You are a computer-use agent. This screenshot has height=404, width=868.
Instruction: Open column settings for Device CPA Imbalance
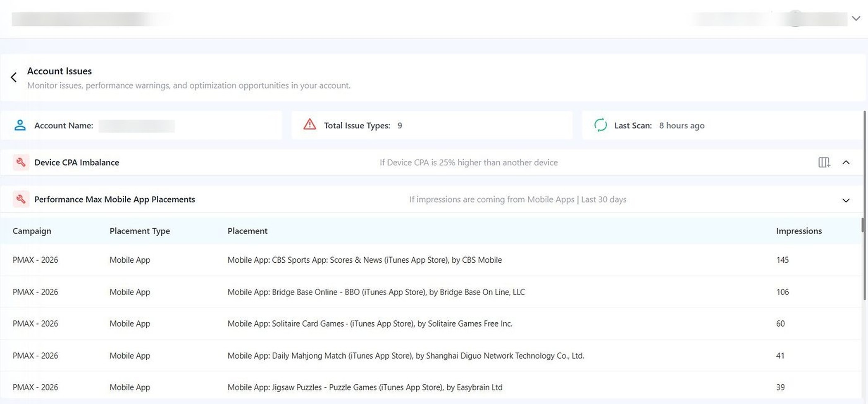click(824, 162)
